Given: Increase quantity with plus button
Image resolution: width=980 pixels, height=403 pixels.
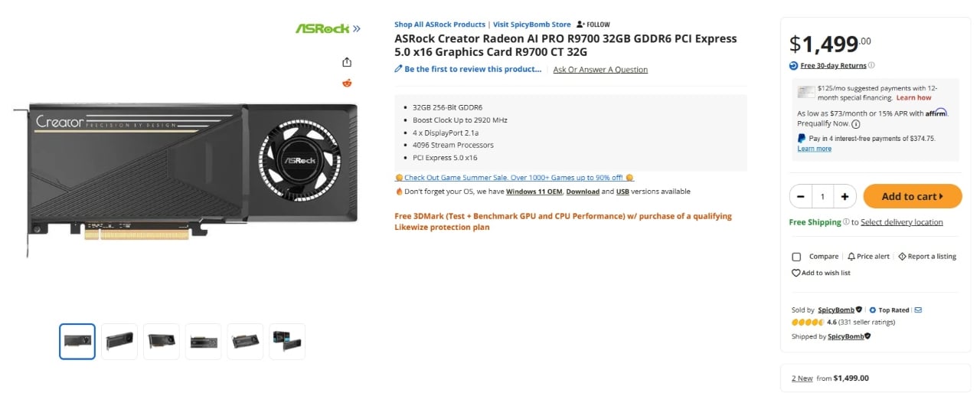Looking at the screenshot, I should pyautogui.click(x=844, y=197).
